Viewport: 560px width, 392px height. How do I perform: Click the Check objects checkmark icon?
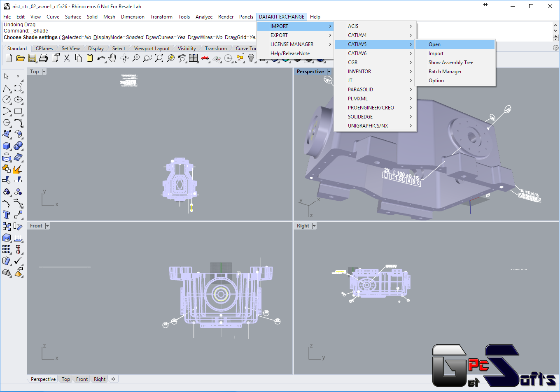(18, 261)
